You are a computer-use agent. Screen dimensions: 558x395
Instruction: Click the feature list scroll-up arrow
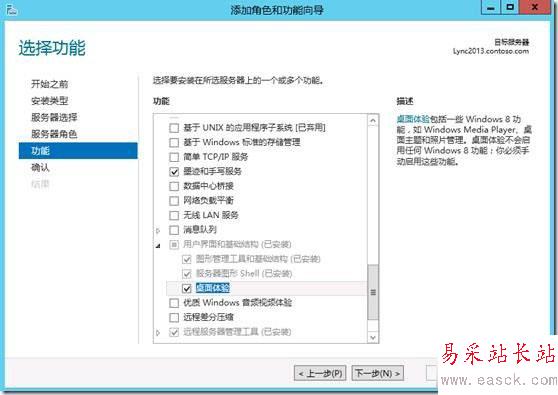[373, 121]
